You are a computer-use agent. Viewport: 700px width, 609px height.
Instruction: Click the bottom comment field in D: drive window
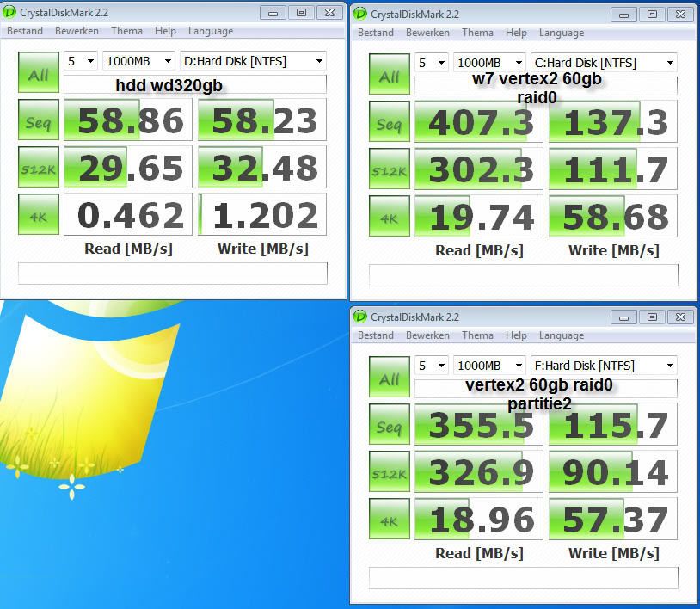pyautogui.click(x=173, y=274)
